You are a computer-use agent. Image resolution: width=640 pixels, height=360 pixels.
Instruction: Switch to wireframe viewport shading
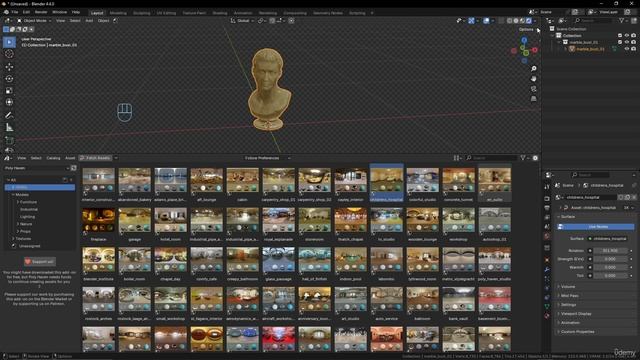click(x=509, y=20)
